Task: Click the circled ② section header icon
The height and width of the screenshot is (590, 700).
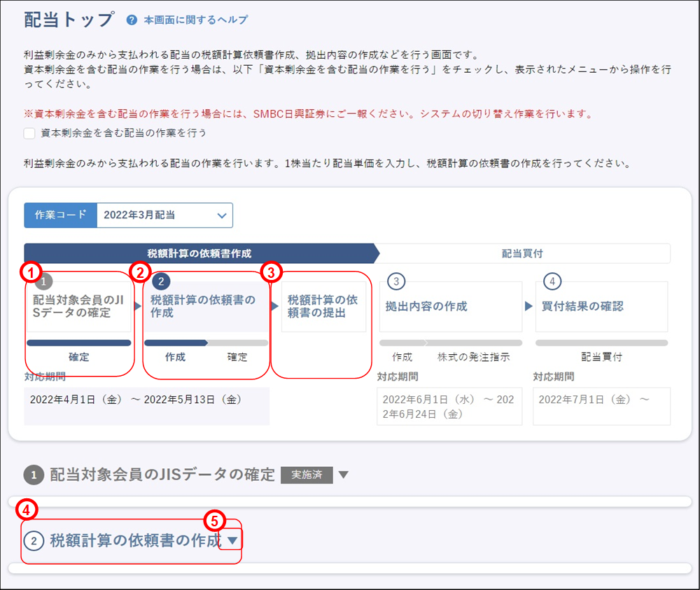Action: 34,540
